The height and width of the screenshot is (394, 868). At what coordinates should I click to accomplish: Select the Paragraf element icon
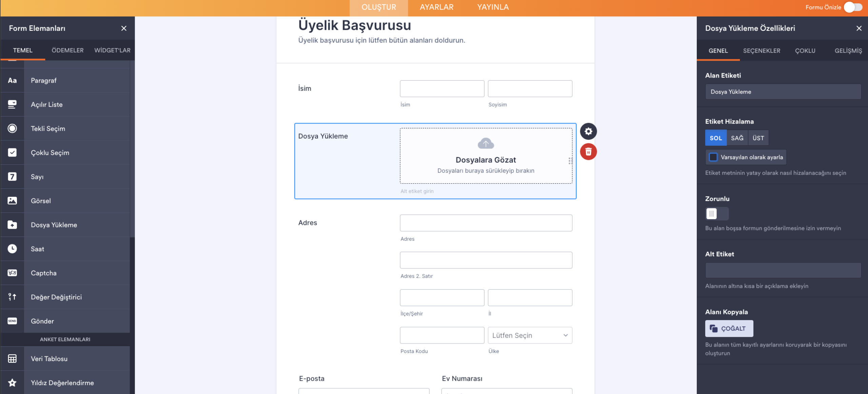point(12,80)
